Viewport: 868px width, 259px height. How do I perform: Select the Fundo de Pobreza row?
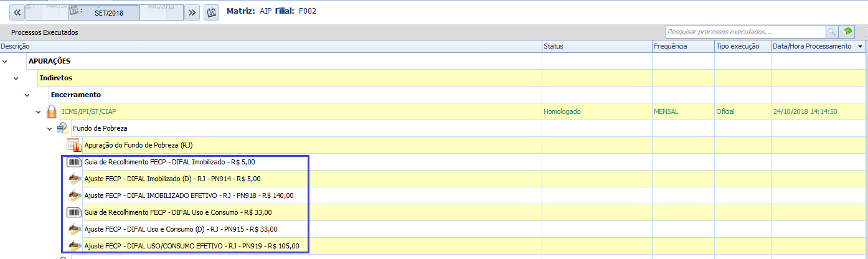tap(433, 128)
